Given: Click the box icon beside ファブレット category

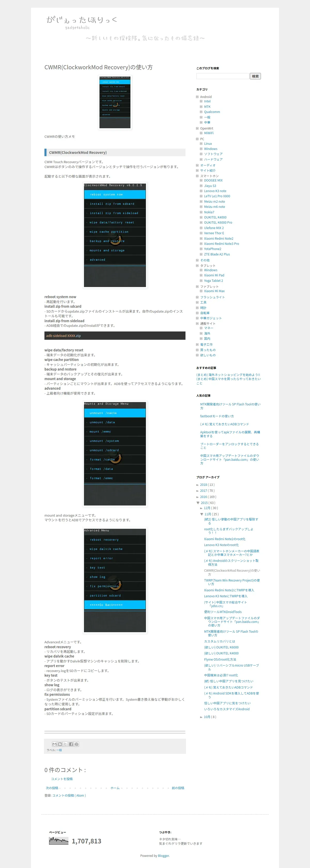Looking at the screenshot, I should [x=197, y=286].
